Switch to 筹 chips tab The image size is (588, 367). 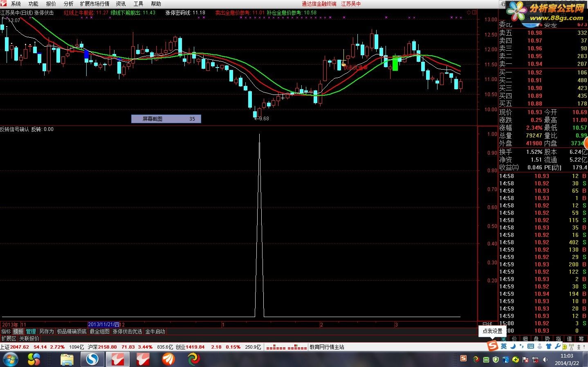(581, 339)
